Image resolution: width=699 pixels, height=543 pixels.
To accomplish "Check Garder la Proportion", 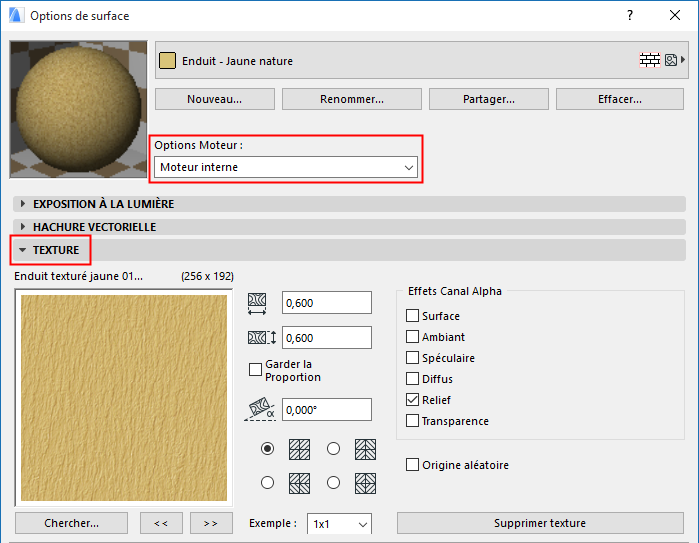I will tap(255, 370).
